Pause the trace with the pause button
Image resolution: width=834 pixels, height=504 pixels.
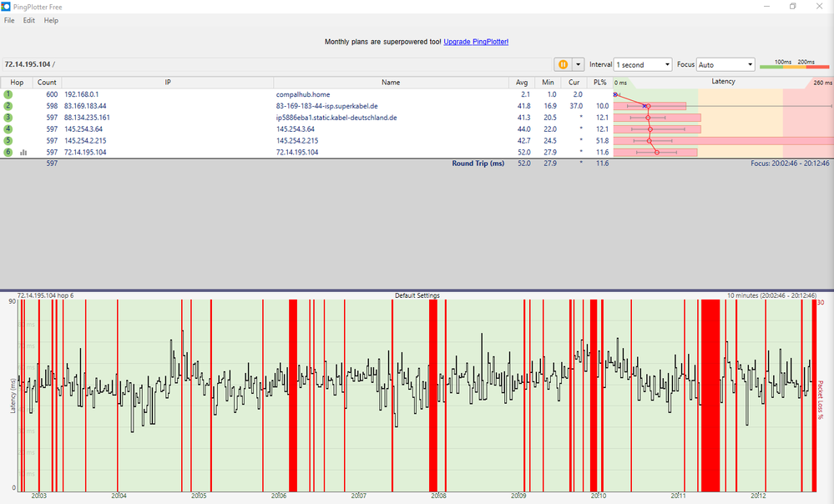point(563,64)
